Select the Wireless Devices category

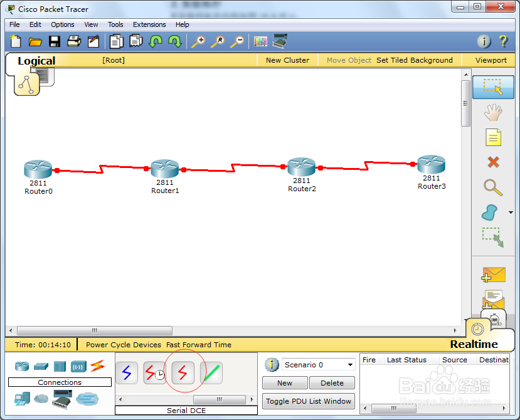point(78,367)
